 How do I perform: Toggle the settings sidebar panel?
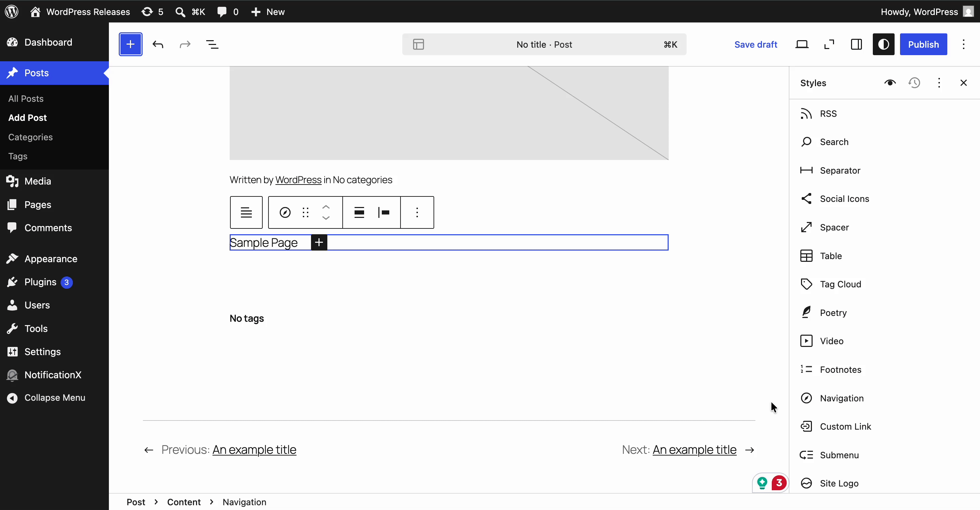point(856,45)
